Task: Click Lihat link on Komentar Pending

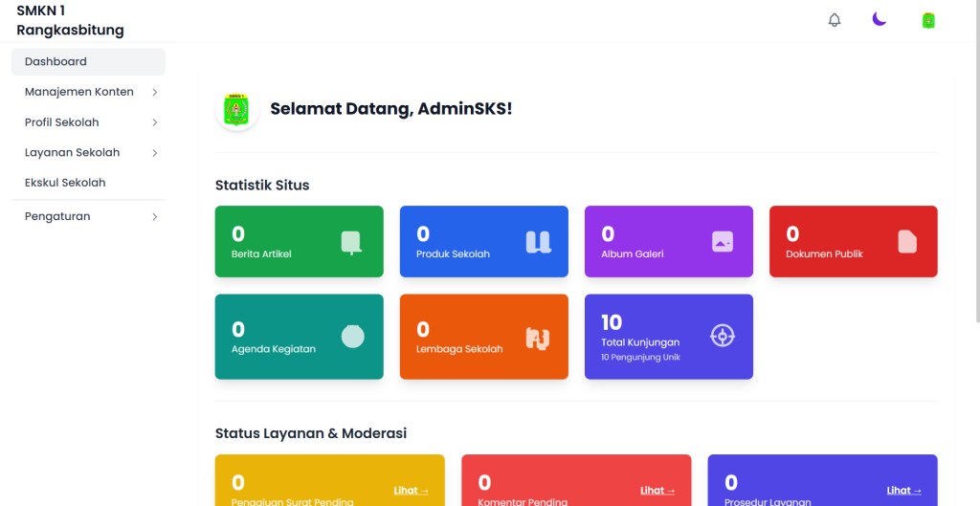Action: (657, 491)
